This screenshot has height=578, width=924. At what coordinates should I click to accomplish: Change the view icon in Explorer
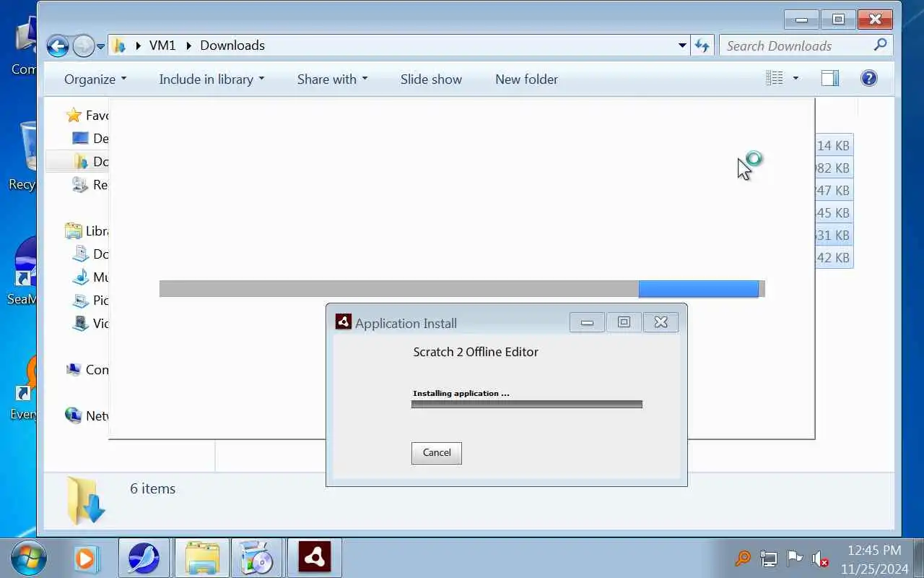775,78
